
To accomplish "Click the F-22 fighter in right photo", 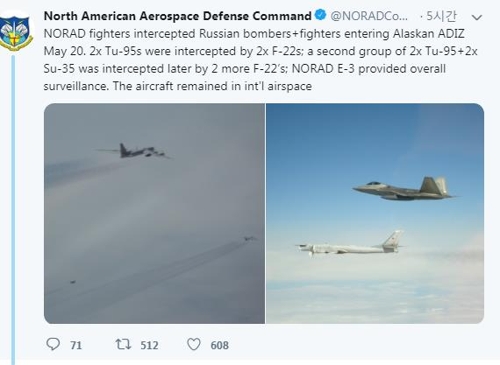I will click(x=404, y=189).
